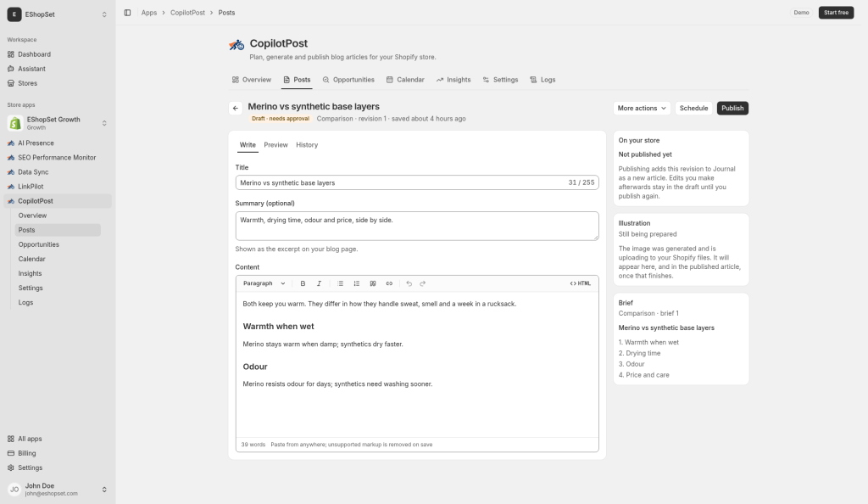Open the Paragraph style dropdown
The width and height of the screenshot is (868, 504).
tap(264, 283)
